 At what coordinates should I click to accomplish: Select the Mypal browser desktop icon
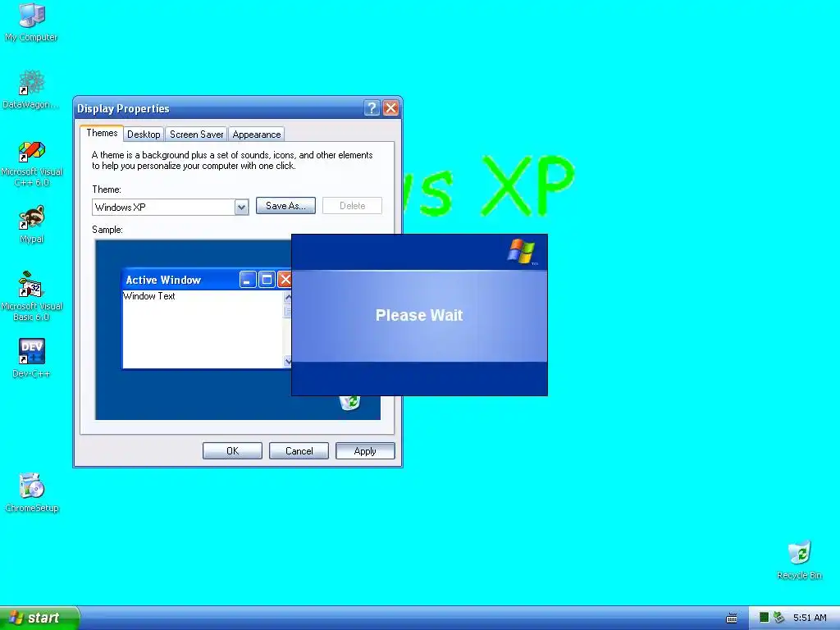pyautogui.click(x=32, y=225)
